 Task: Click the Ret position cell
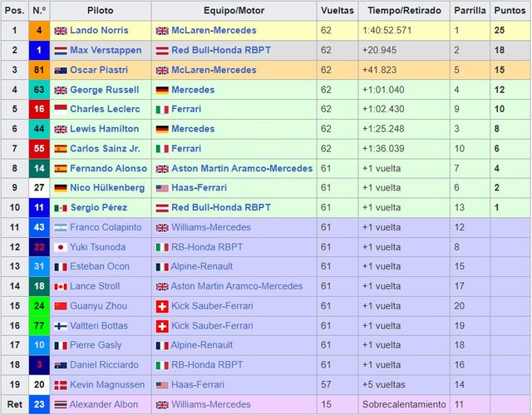click(x=15, y=404)
